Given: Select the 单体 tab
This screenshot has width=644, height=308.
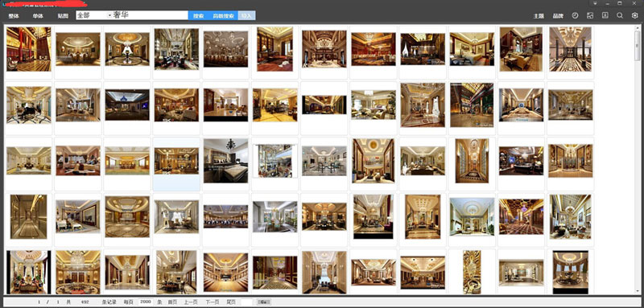Looking at the screenshot, I should (38, 16).
